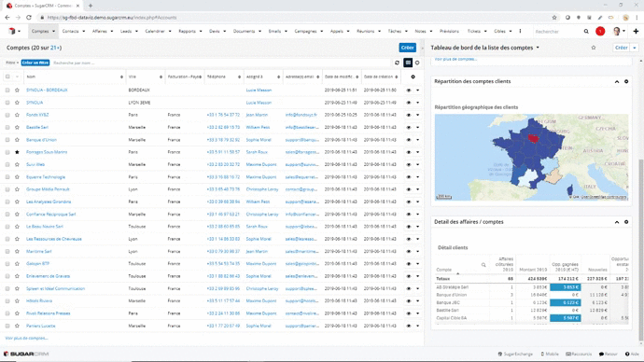Preview Galopin BTP with eye icon
The height and width of the screenshot is (362, 644).
tap(409, 263)
